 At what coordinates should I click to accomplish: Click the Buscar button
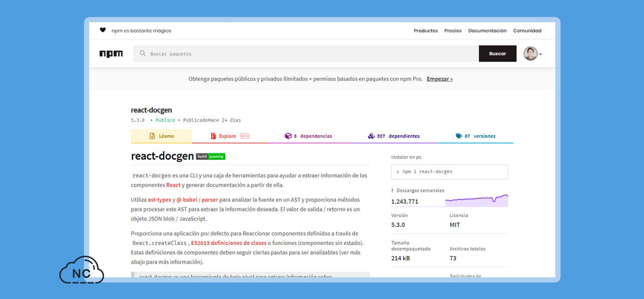click(x=498, y=54)
